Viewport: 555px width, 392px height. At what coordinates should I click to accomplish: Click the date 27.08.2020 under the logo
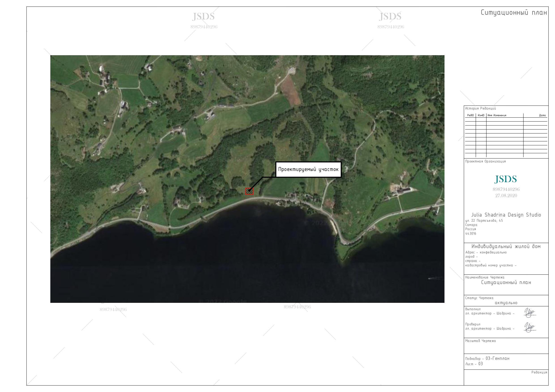(x=506, y=196)
